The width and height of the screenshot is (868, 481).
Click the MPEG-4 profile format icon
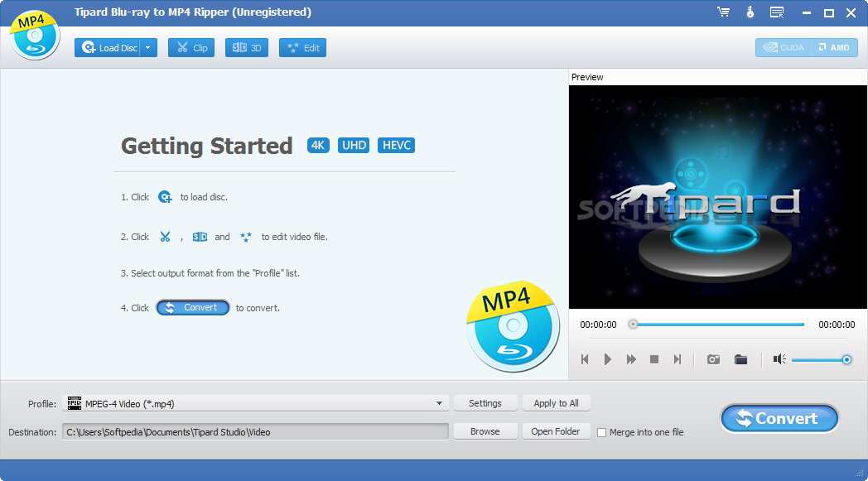(75, 403)
